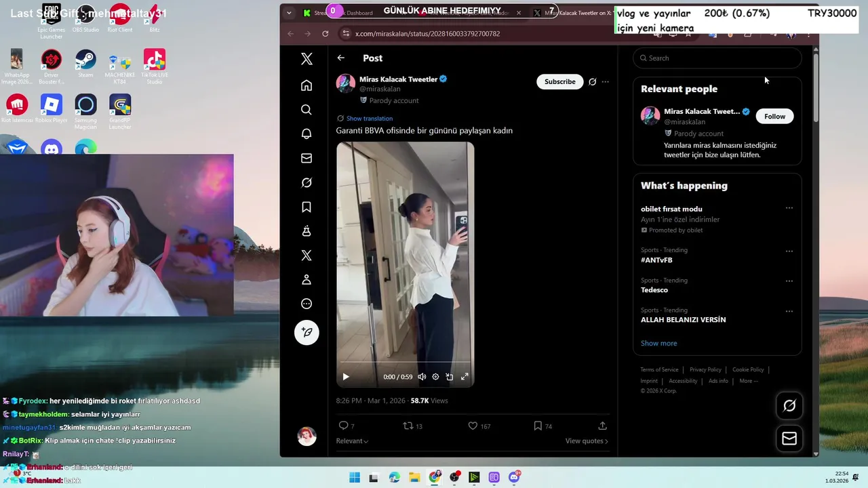Viewport: 868px width, 488px height.
Task: Reload the page in browser
Action: coord(325,34)
